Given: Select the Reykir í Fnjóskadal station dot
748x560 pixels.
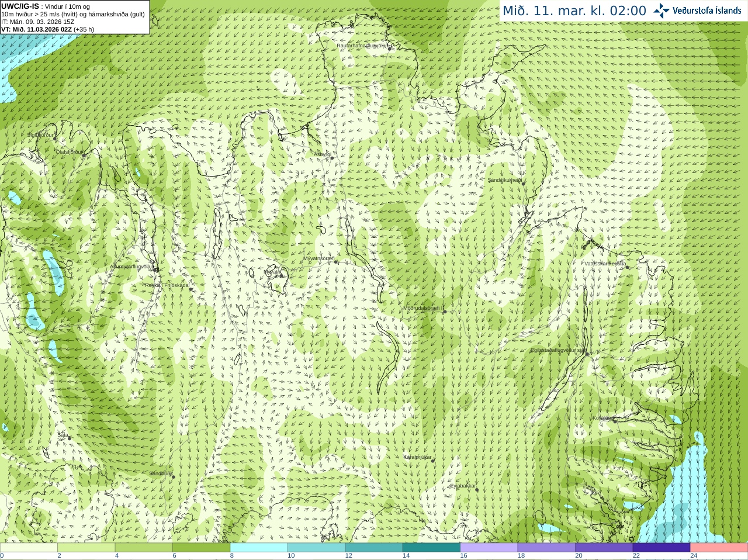Looking at the screenshot, I should tap(191, 289).
